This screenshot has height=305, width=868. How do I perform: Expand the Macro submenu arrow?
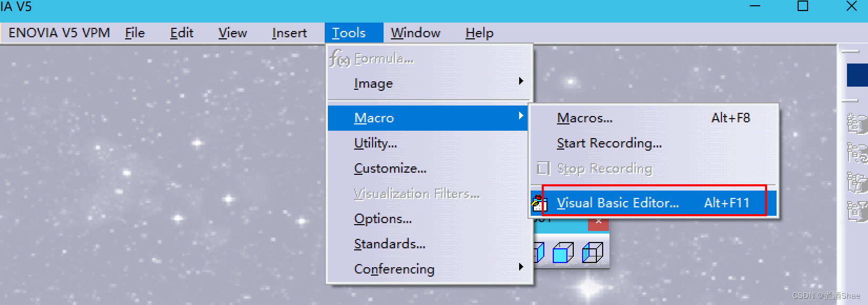[x=521, y=115]
